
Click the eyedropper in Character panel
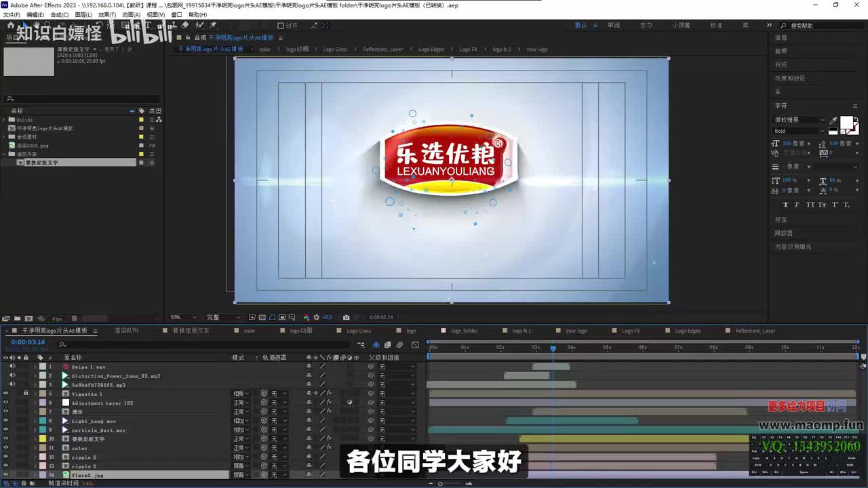pyautogui.click(x=833, y=121)
